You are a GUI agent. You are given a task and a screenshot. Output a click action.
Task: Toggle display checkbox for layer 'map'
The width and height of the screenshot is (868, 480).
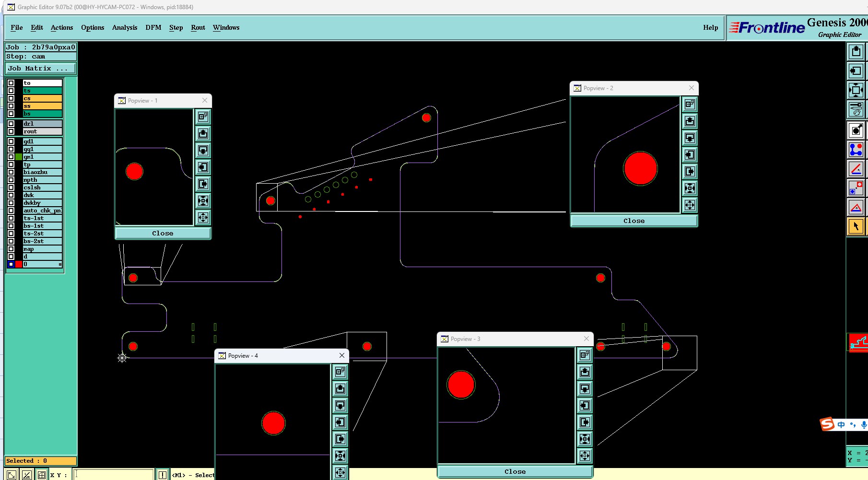pos(11,249)
